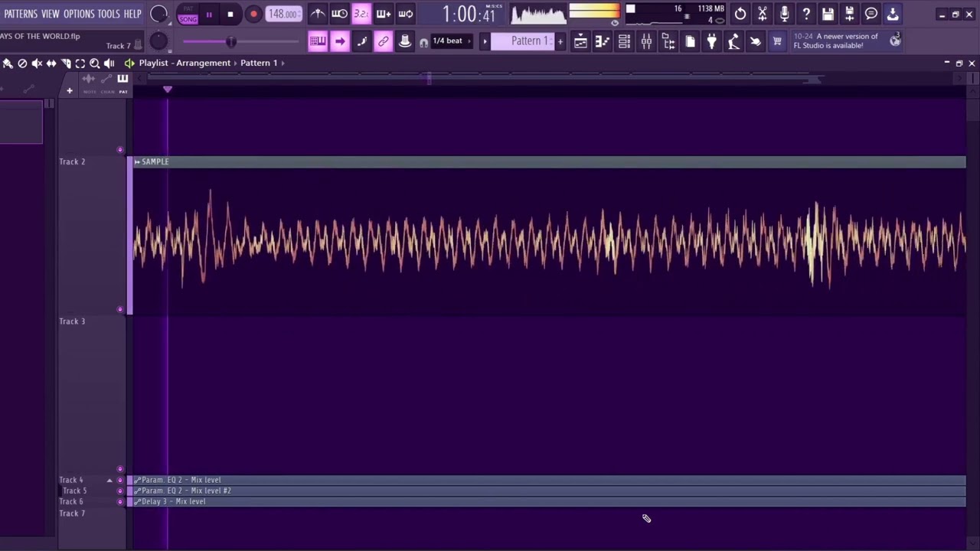This screenshot has width=980, height=551.
Task: Select the playlist select tool icon
Action: click(x=80, y=64)
